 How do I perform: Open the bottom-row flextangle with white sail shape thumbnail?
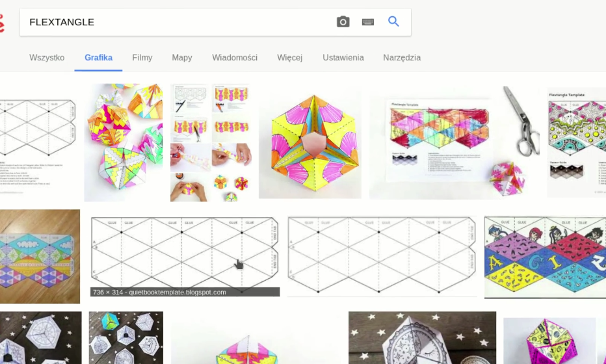coord(256,339)
